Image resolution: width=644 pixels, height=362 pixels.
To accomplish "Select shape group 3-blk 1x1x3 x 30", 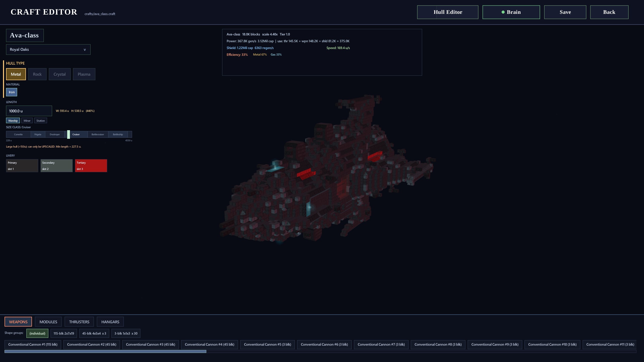I will pyautogui.click(x=126, y=333).
